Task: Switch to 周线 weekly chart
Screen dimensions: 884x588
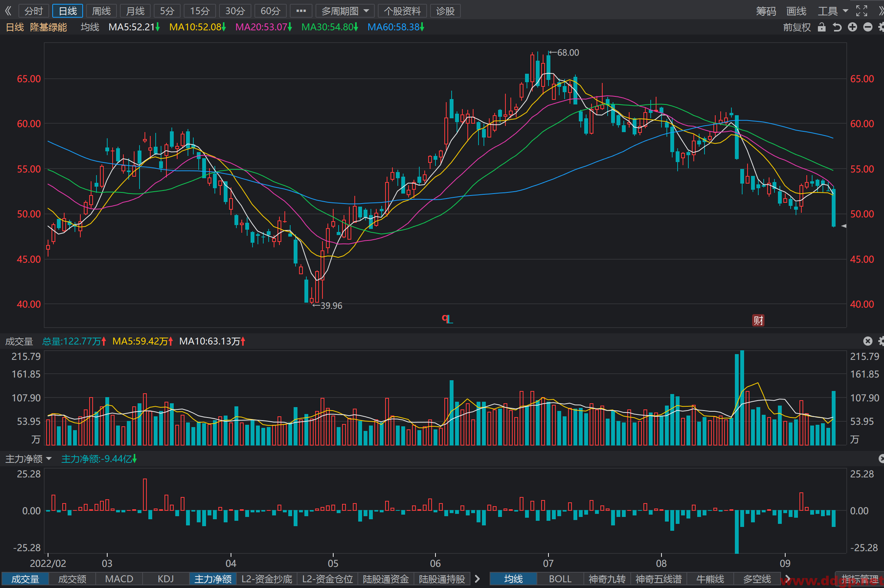Action: 101,11
